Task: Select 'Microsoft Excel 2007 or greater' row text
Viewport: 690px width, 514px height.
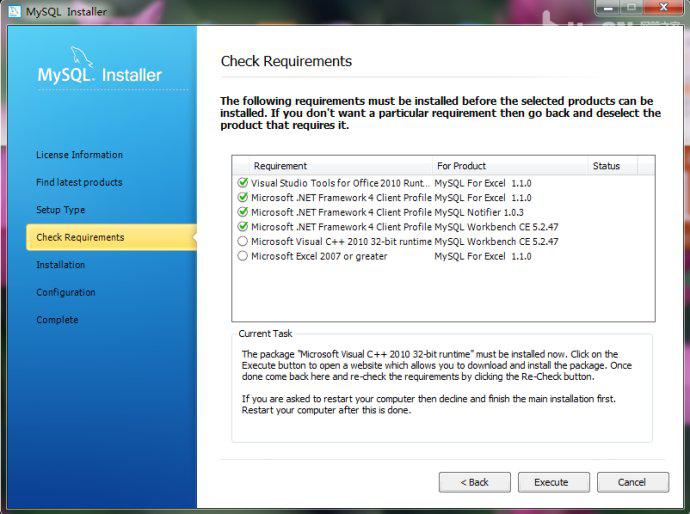Action: tap(319, 256)
